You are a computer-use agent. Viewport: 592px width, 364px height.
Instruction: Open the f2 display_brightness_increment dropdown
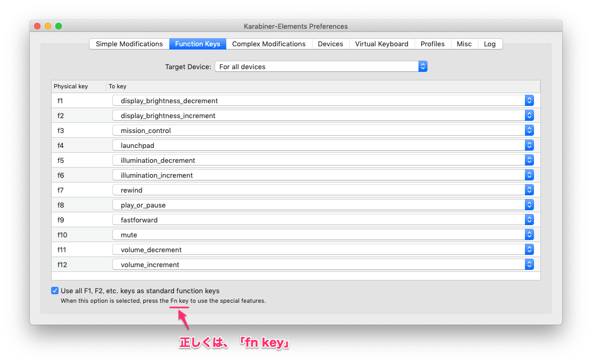point(529,115)
